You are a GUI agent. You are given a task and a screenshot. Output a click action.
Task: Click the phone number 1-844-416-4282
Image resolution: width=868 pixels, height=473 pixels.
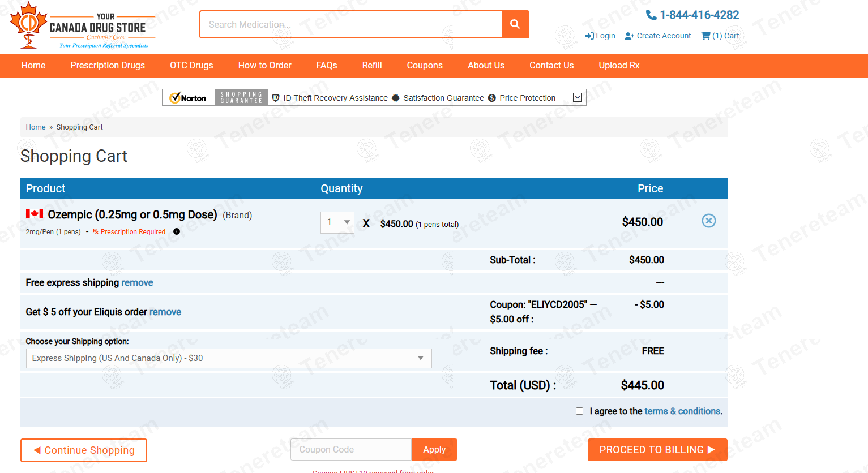pyautogui.click(x=692, y=15)
